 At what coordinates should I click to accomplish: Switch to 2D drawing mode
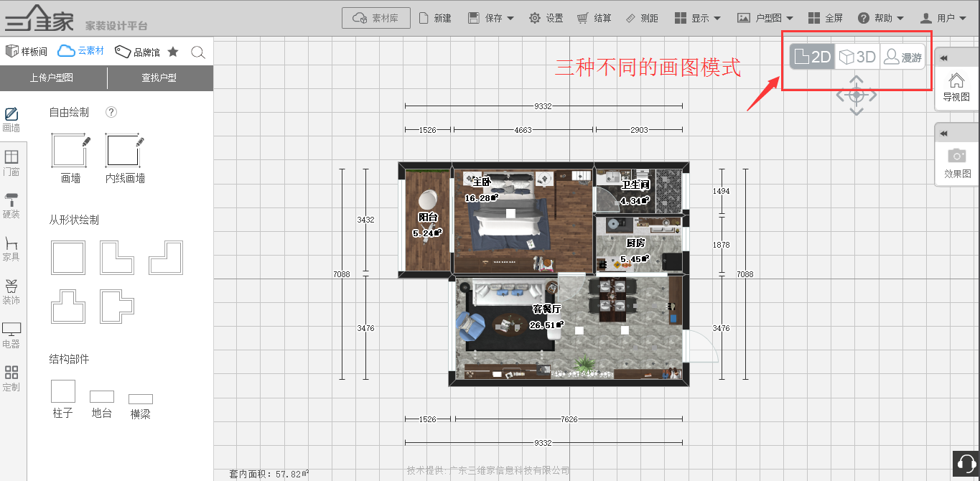point(813,57)
